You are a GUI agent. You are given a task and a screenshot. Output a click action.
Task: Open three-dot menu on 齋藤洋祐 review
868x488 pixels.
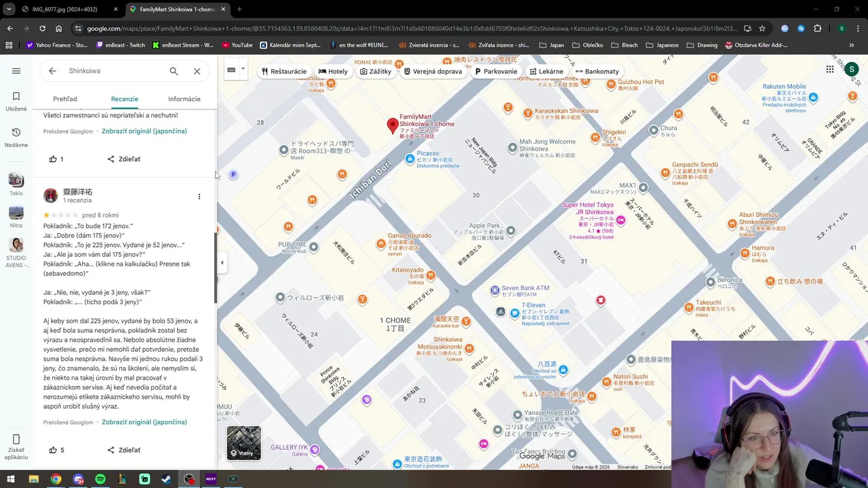[x=199, y=197]
